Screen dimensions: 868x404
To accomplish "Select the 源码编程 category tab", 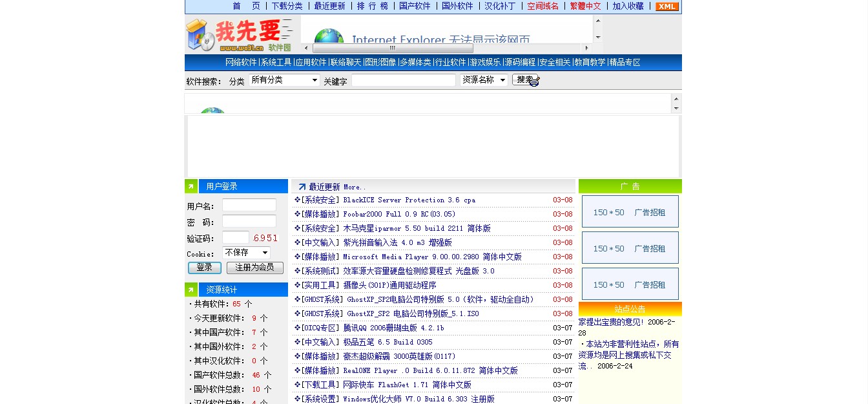I will [520, 63].
